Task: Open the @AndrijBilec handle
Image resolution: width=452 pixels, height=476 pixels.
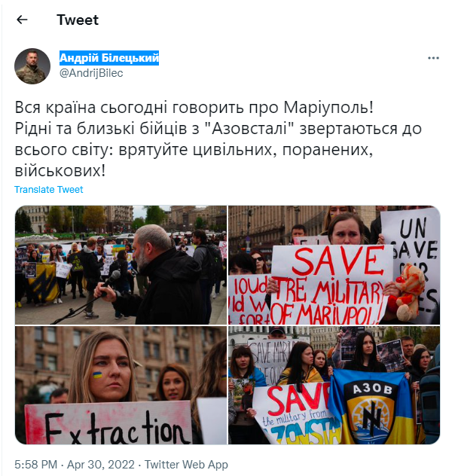Action: [x=91, y=73]
